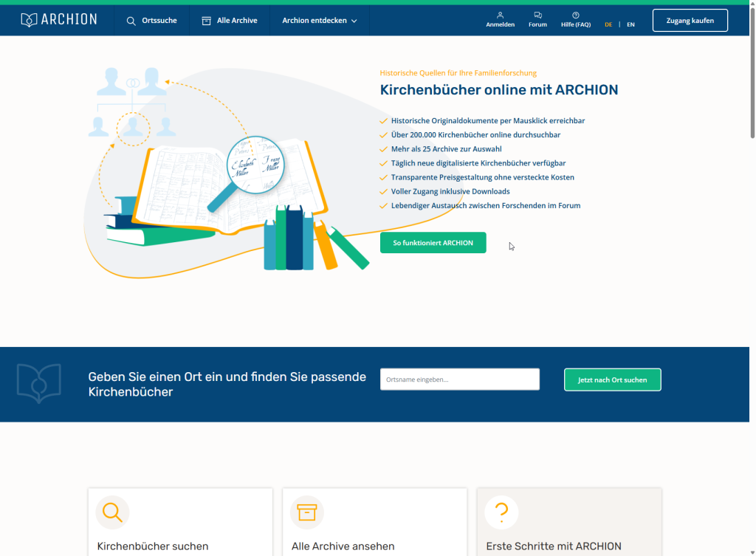
Task: Click the ARCHION logo in header
Action: coord(59,20)
